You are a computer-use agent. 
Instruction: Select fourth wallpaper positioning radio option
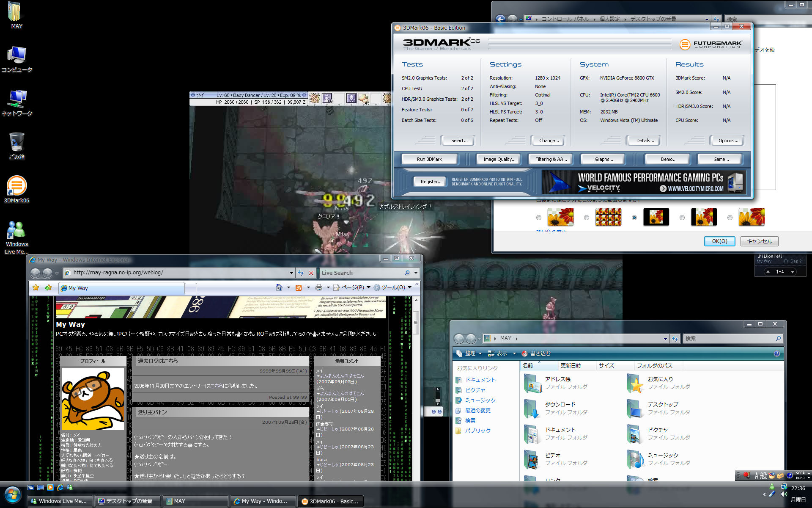(682, 218)
